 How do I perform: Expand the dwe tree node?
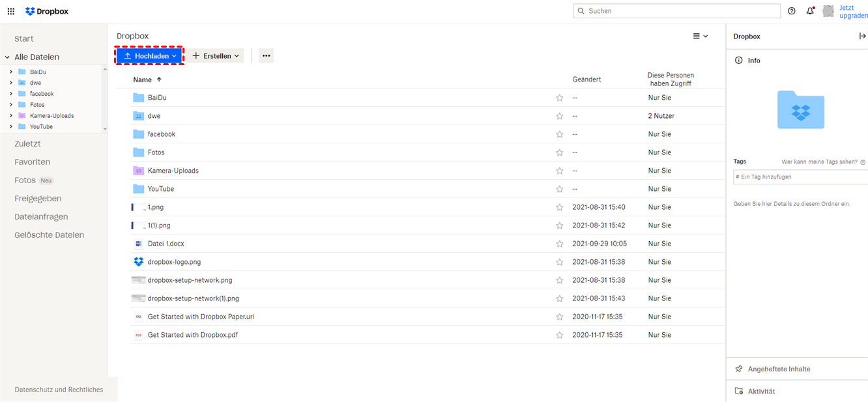click(11, 83)
